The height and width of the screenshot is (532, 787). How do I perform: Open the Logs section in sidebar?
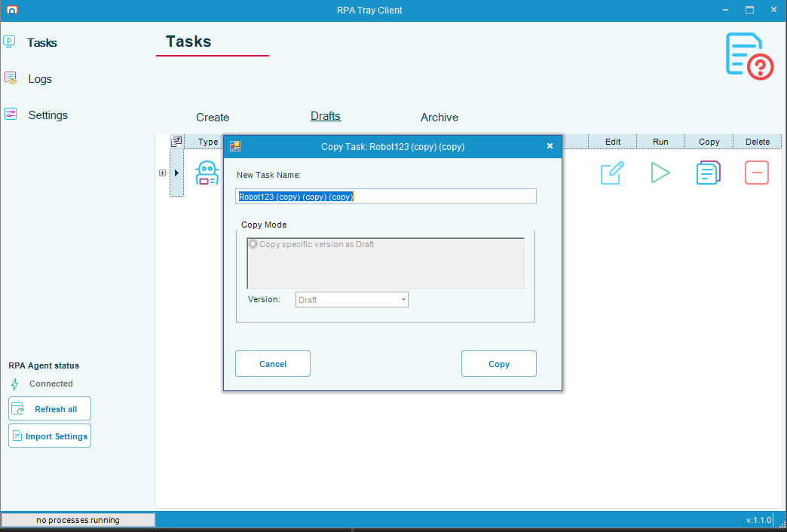pyautogui.click(x=40, y=79)
